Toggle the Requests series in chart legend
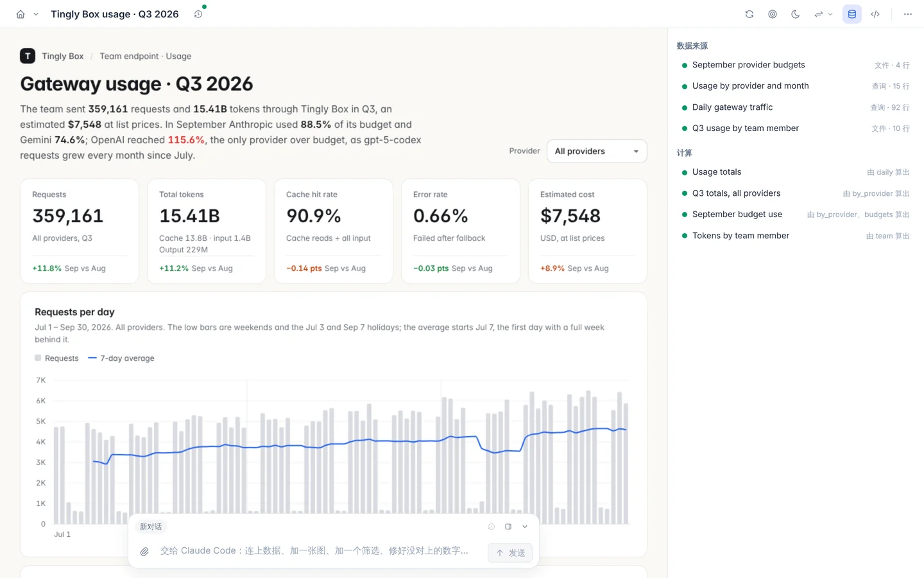The height and width of the screenshot is (578, 924). coord(56,358)
